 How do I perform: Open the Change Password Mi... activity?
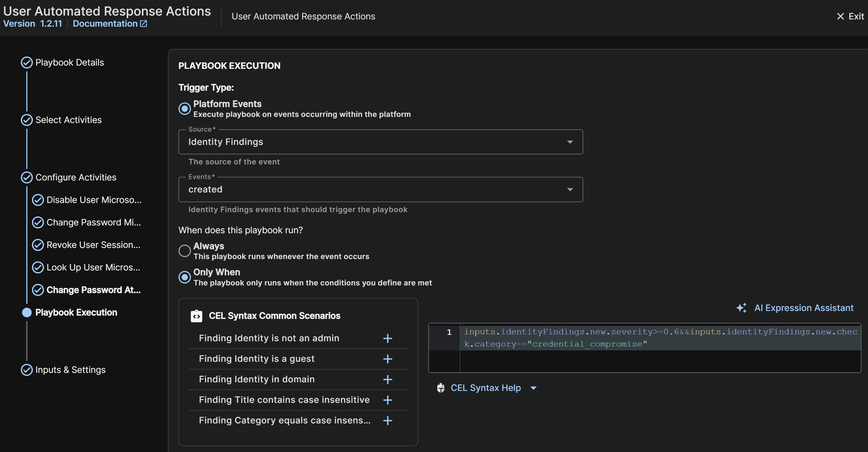click(94, 222)
